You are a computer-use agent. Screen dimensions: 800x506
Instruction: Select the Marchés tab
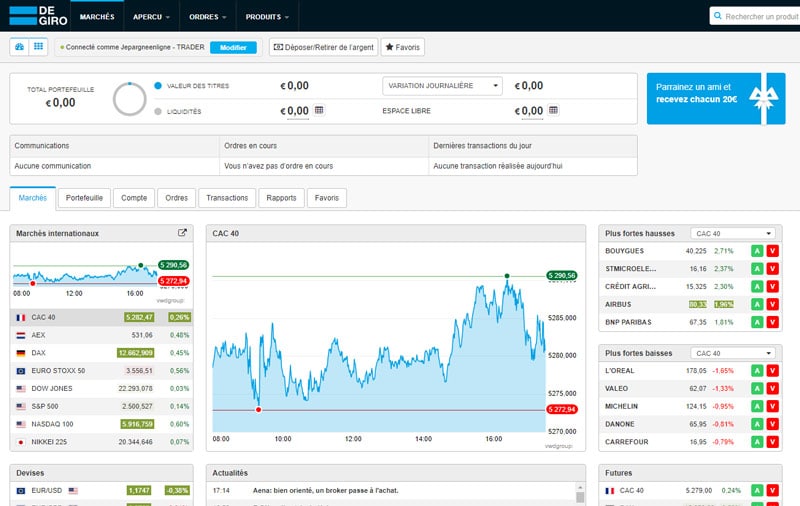pos(33,198)
